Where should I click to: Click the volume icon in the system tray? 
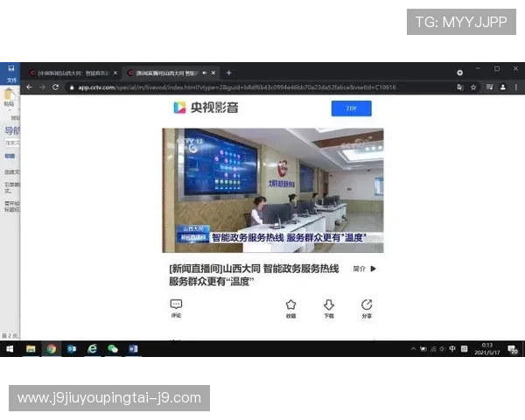pos(442,349)
